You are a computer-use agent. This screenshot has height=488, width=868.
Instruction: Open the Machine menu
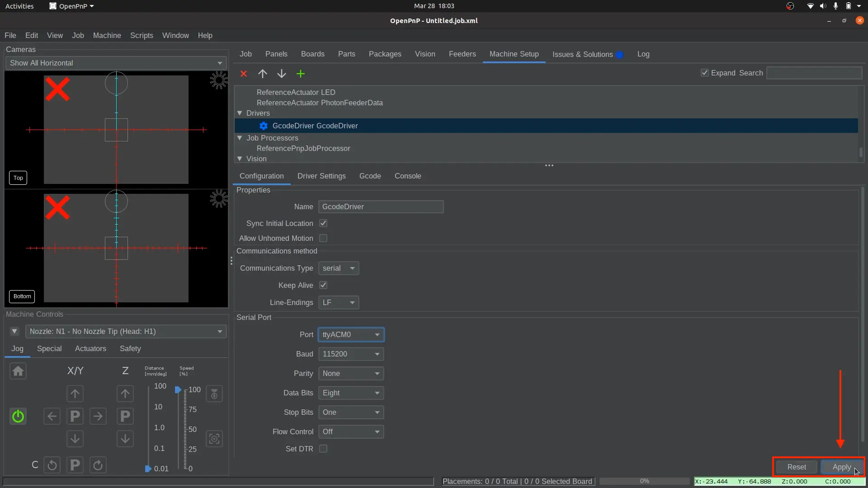(107, 35)
